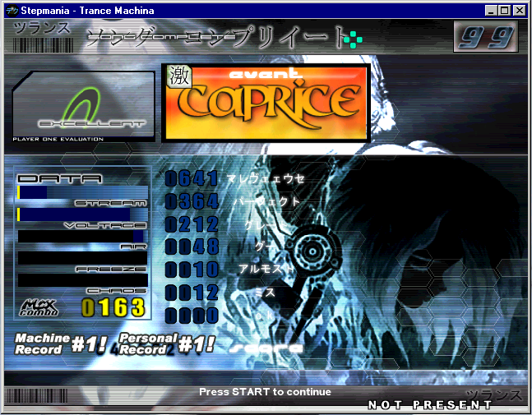Click the katakana label beside count 0010
532x415 pixels.
pyautogui.click(x=266, y=270)
